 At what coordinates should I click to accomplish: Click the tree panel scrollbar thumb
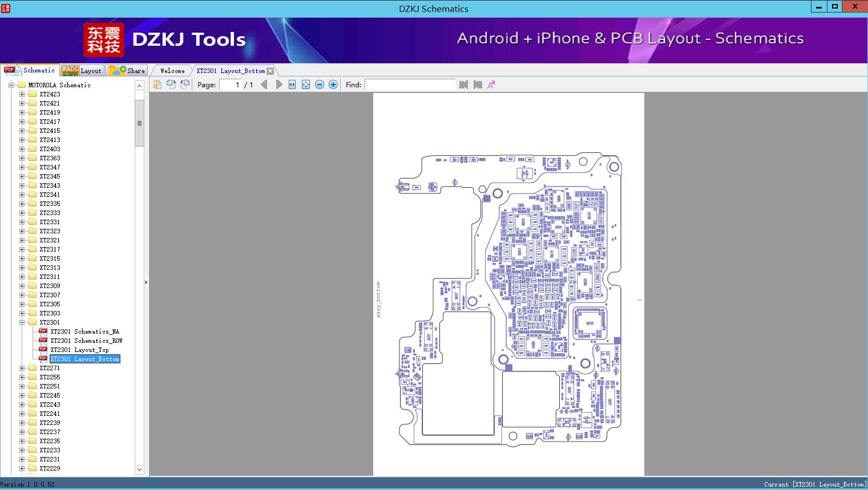pyautogui.click(x=139, y=123)
